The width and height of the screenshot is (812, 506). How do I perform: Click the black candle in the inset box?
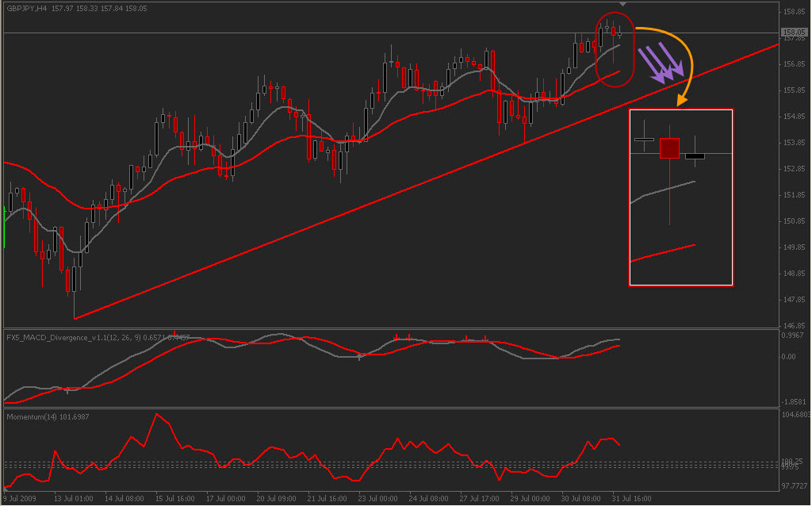(x=695, y=156)
